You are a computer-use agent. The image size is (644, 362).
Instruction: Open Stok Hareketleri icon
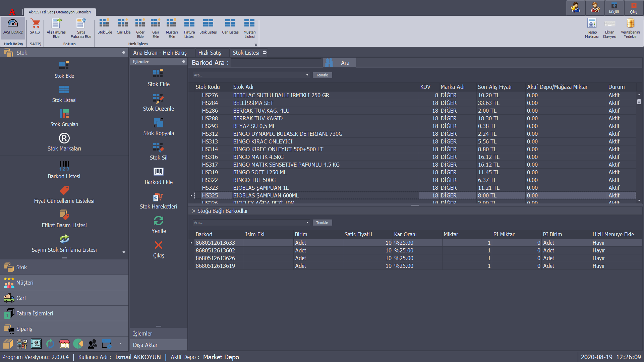[158, 197]
